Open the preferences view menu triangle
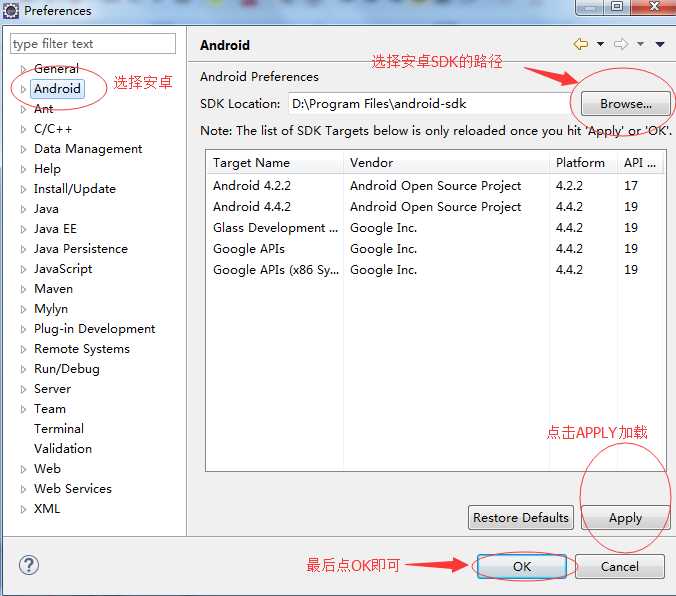 pyautogui.click(x=660, y=44)
